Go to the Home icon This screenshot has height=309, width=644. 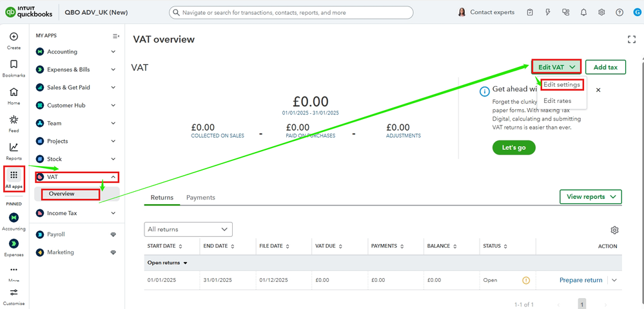[x=14, y=92]
